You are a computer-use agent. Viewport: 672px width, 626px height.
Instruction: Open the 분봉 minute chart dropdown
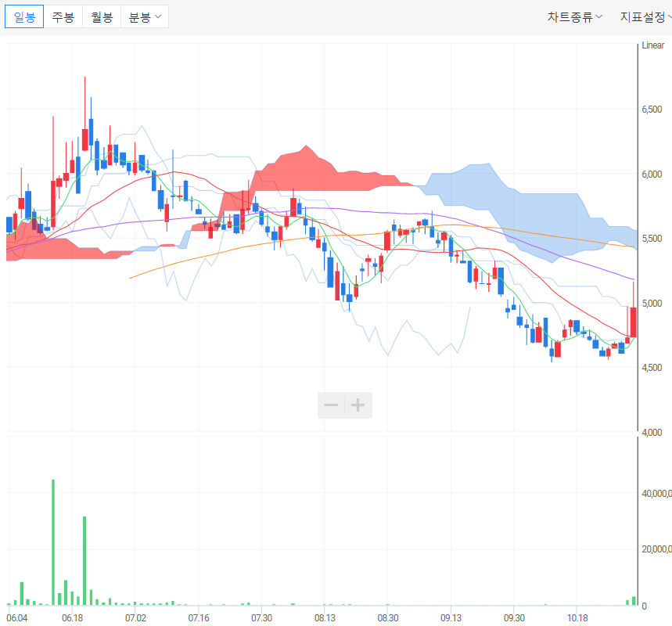(x=145, y=16)
